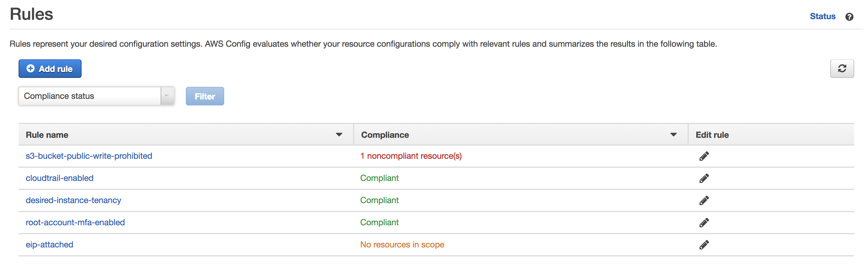The width and height of the screenshot is (868, 272).
Task: Refresh the rules list
Action: [841, 69]
